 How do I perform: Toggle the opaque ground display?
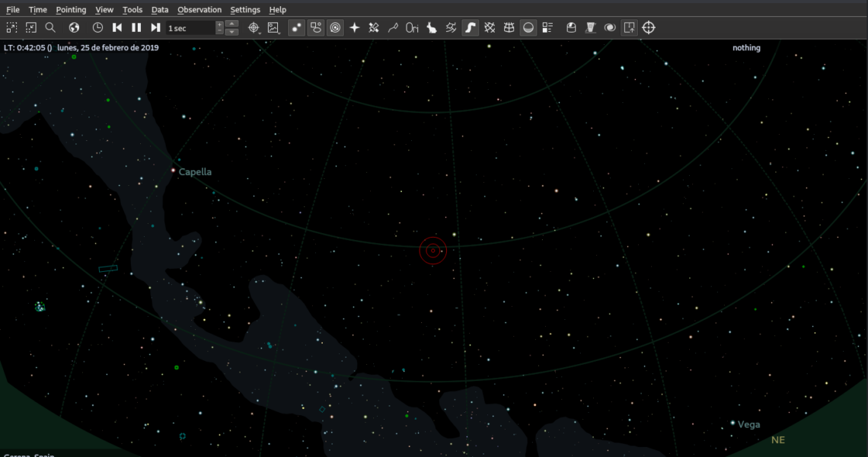point(528,27)
